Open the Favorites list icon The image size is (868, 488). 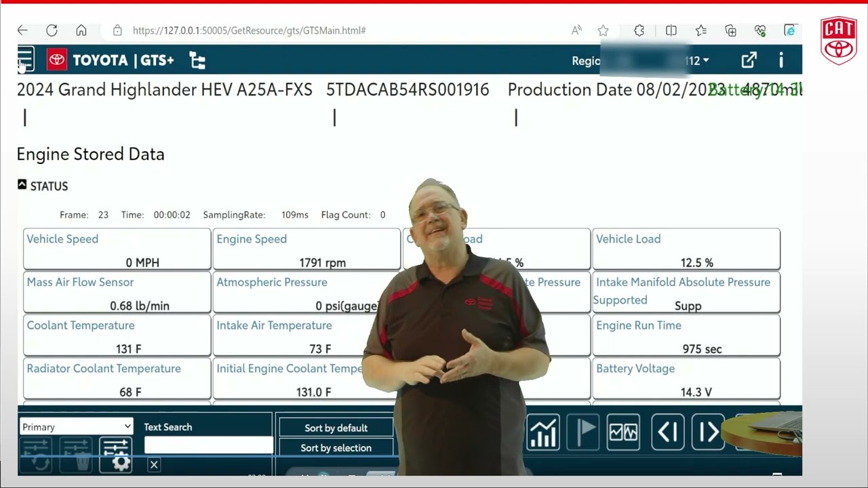pos(701,30)
